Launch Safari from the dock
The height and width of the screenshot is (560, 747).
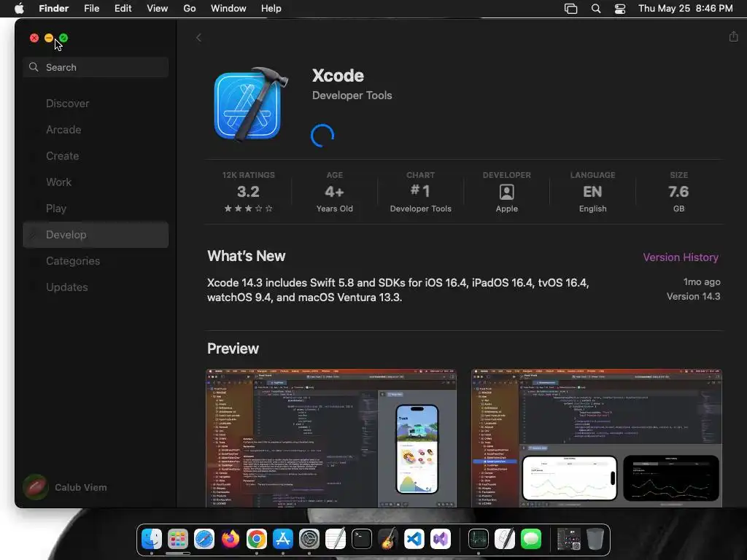point(204,539)
